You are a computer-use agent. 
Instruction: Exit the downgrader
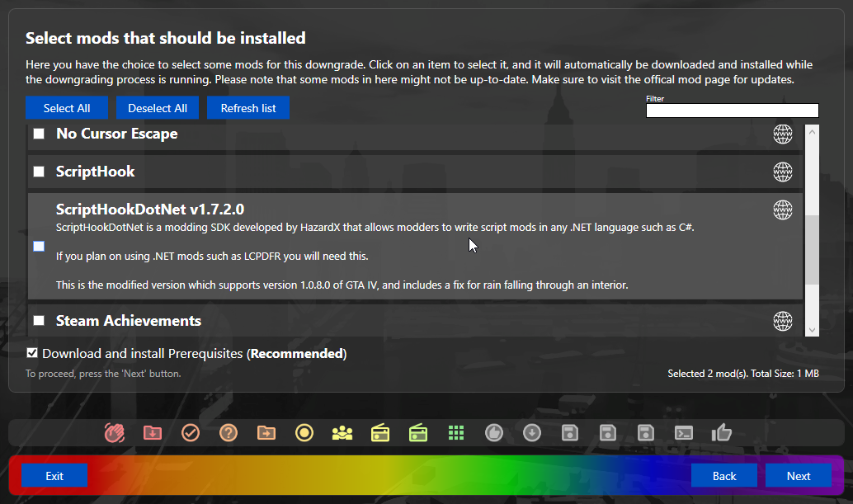54,476
